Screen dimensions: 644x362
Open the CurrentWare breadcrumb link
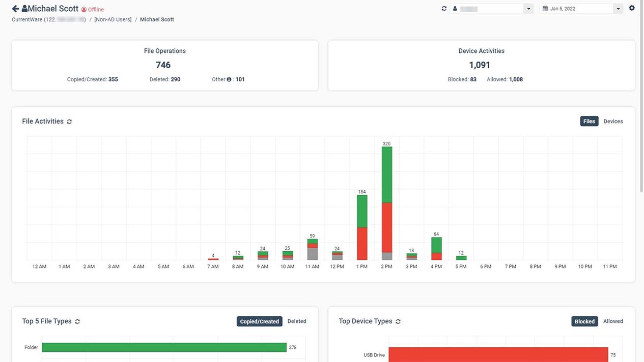(x=49, y=19)
